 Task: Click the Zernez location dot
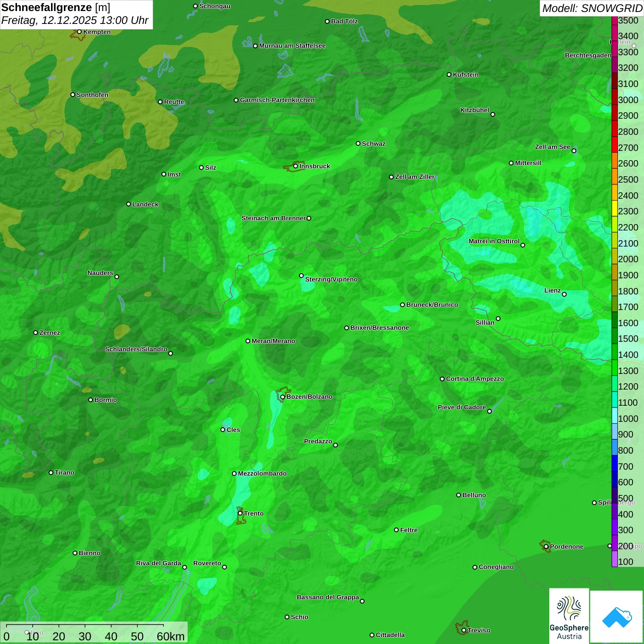click(x=35, y=333)
